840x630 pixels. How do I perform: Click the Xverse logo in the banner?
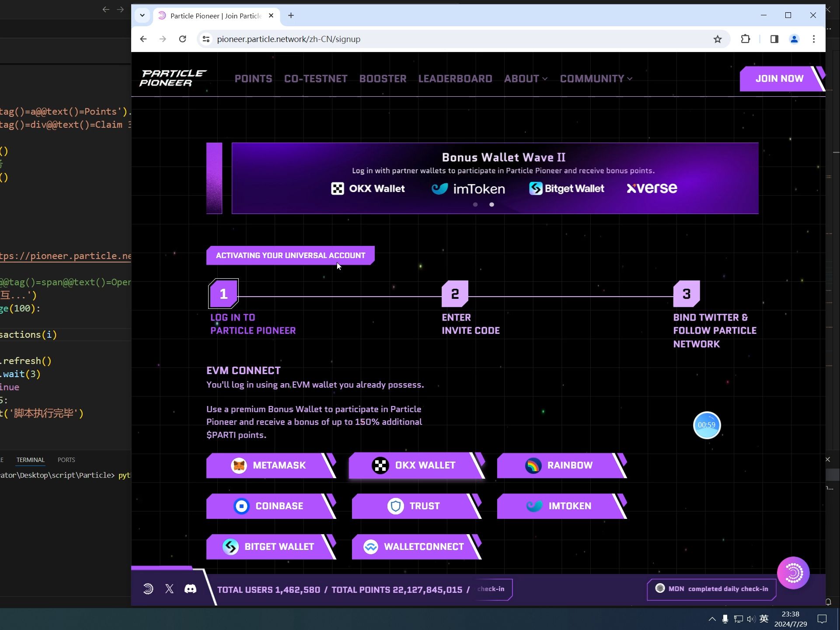(x=652, y=188)
